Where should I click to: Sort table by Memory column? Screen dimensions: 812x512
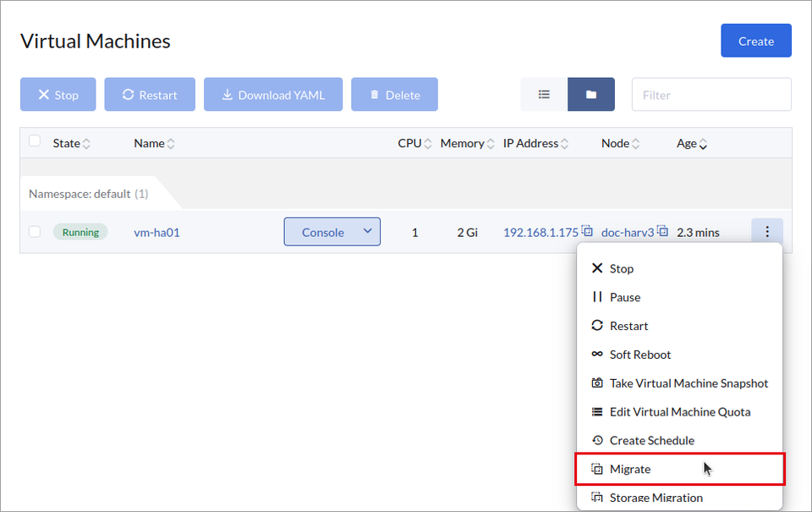coord(467,144)
